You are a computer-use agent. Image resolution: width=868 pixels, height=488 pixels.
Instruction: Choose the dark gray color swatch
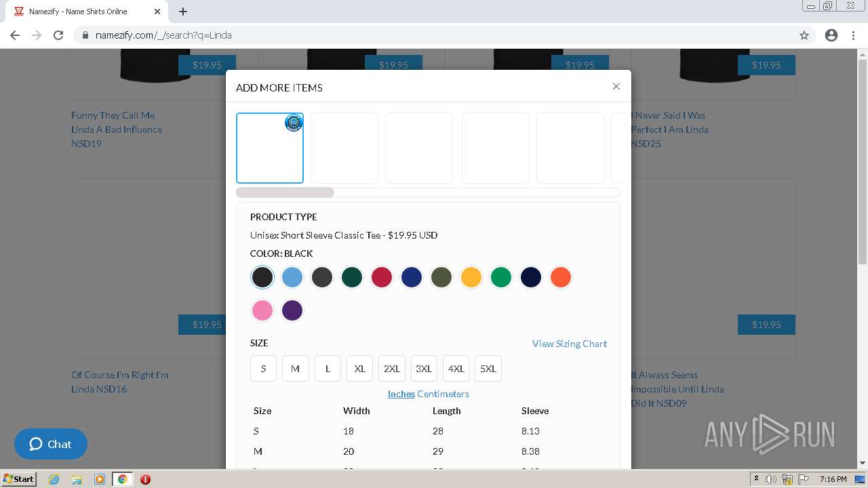click(322, 277)
